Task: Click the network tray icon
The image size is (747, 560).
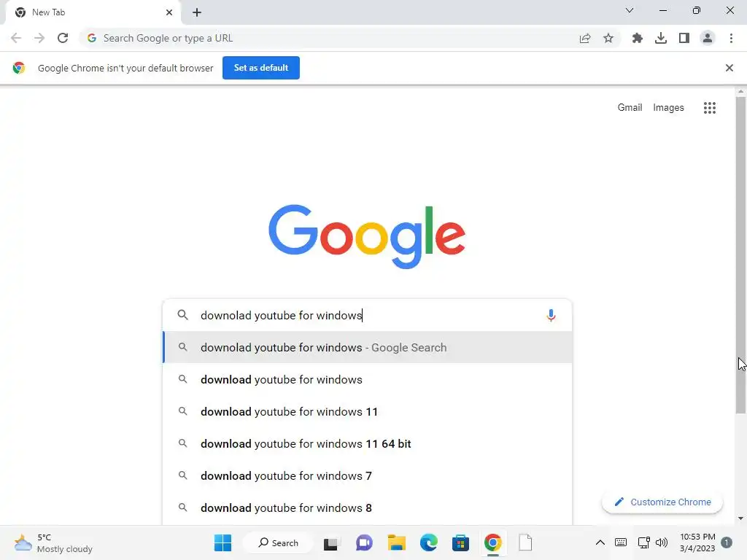Action: click(x=643, y=542)
